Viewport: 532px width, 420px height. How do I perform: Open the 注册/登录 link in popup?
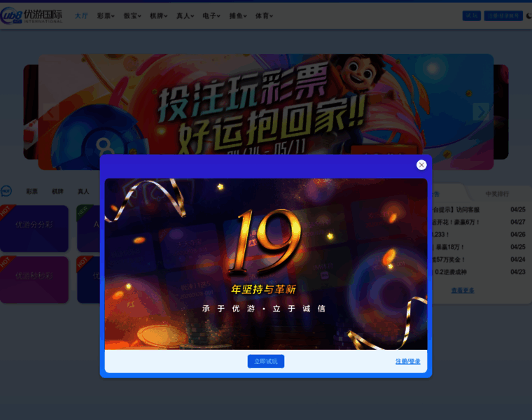click(x=407, y=361)
